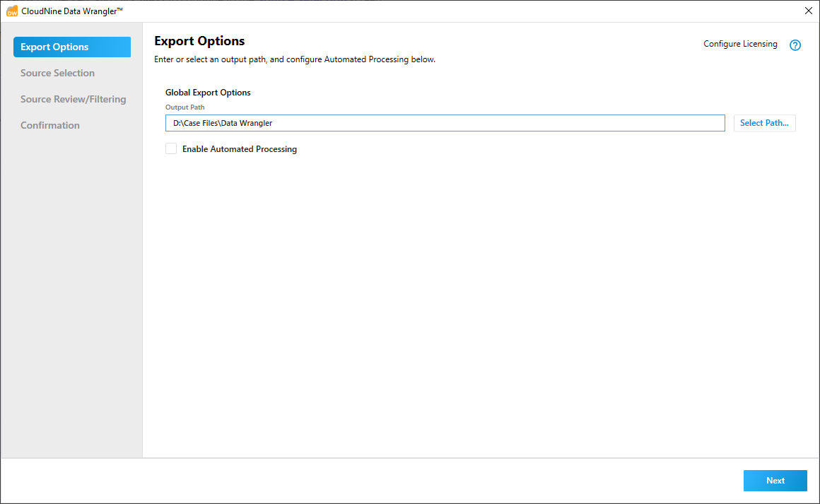Click the Export Options page heading
This screenshot has height=504, width=820.
(199, 41)
